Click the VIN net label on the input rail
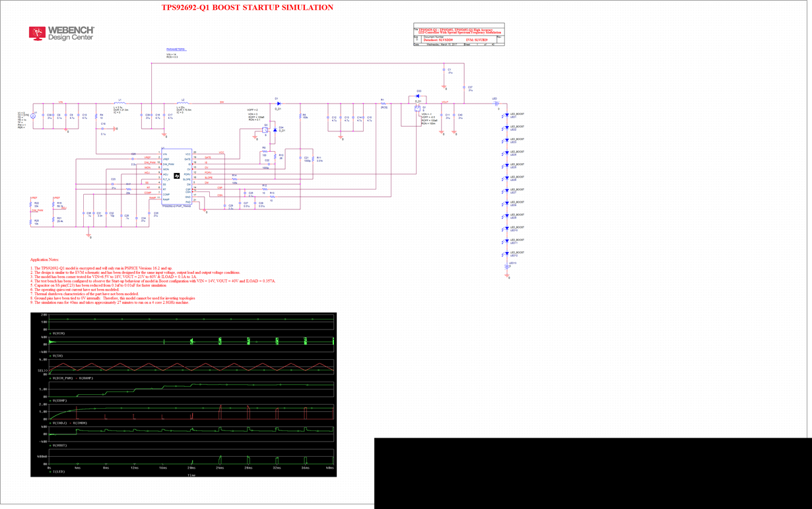The image size is (812, 509). click(60, 102)
